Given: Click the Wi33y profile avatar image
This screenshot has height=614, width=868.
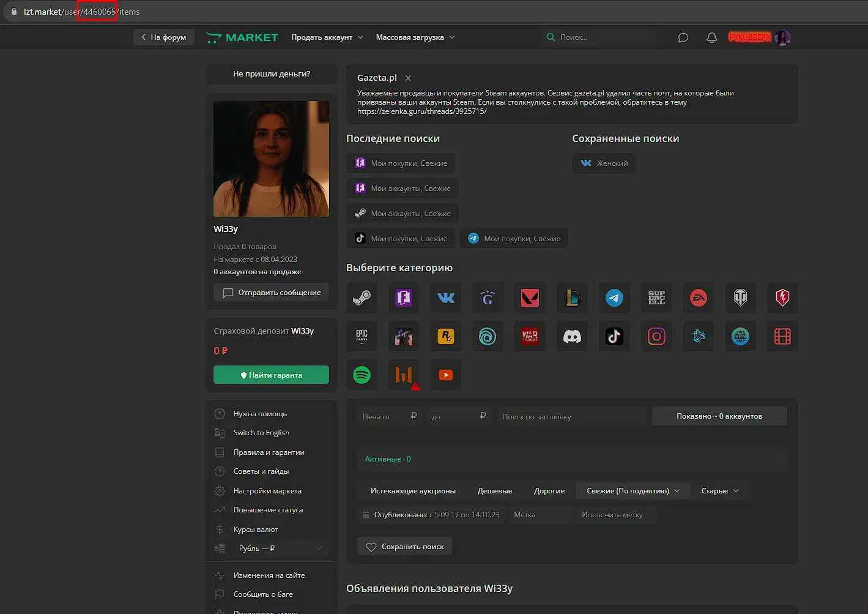Looking at the screenshot, I should [272, 159].
